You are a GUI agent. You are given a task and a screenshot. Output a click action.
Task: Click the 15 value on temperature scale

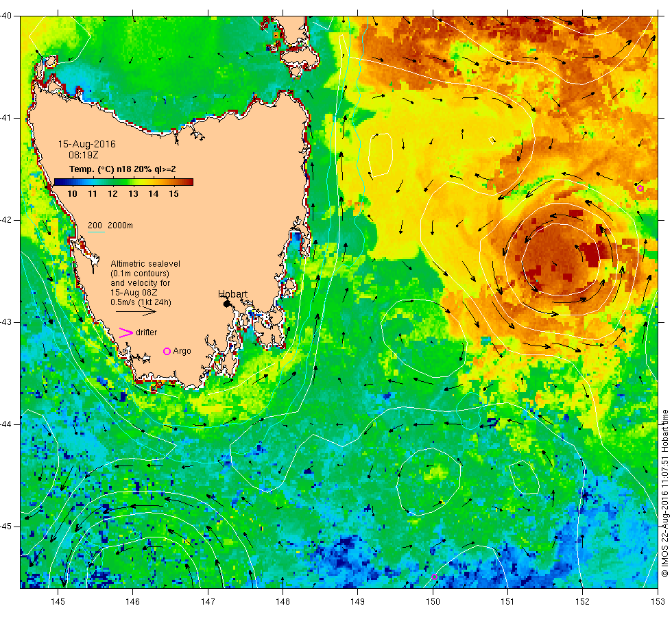pyautogui.click(x=173, y=194)
